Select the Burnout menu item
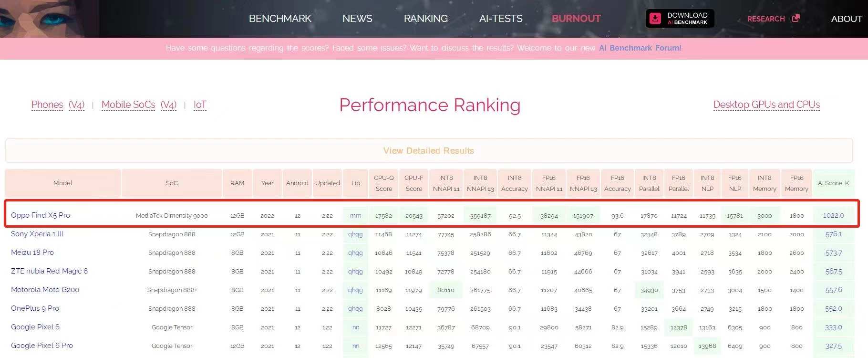This screenshot has height=358, width=868. (x=576, y=19)
